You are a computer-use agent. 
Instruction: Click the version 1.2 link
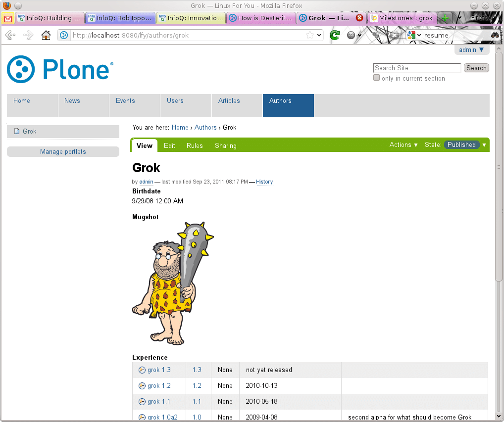pos(197,386)
